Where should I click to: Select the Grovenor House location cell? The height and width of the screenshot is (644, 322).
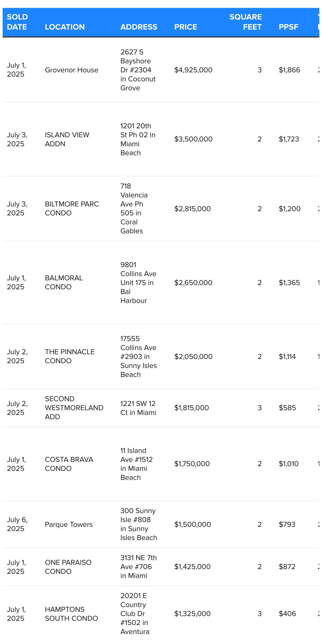(72, 70)
